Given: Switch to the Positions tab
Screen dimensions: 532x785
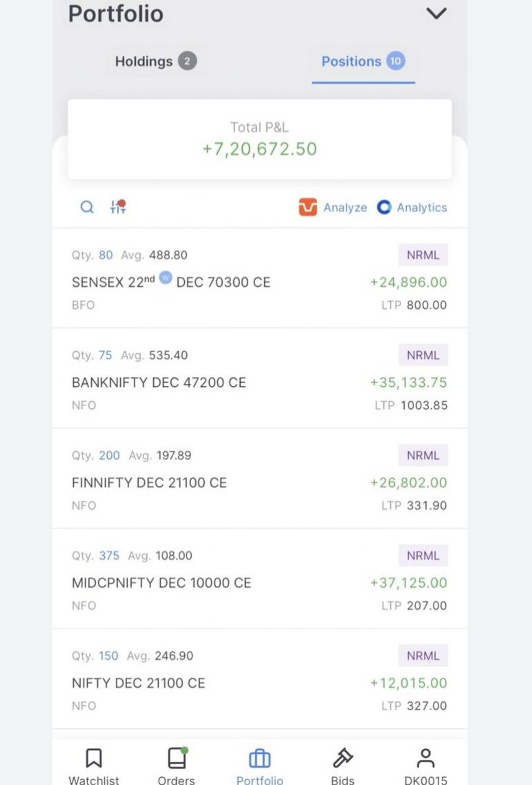Looking at the screenshot, I should coord(363,61).
